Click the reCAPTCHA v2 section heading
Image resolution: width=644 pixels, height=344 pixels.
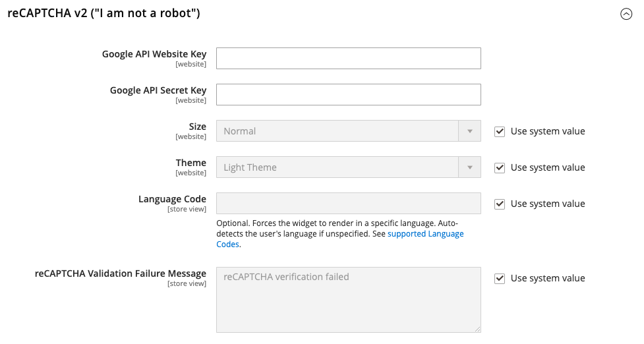point(104,13)
